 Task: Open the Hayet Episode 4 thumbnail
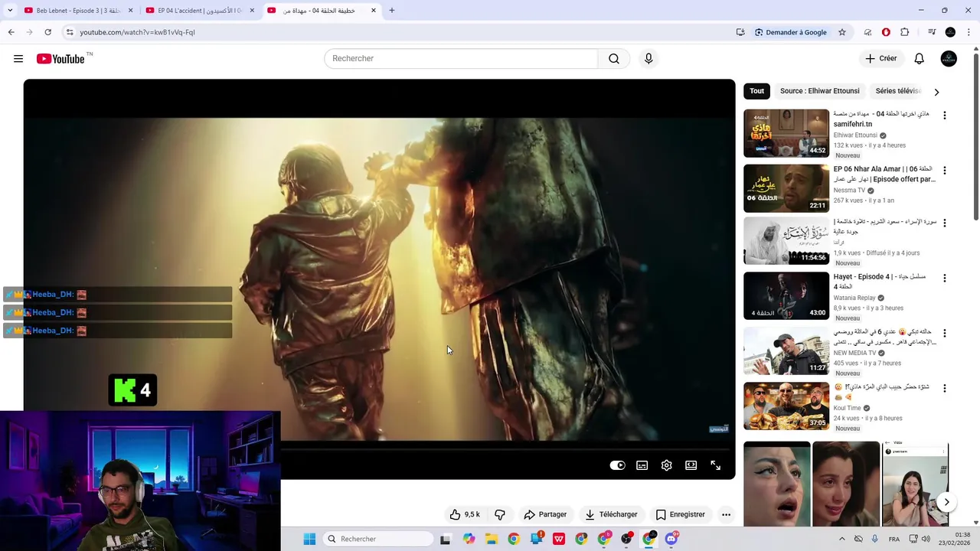786,295
